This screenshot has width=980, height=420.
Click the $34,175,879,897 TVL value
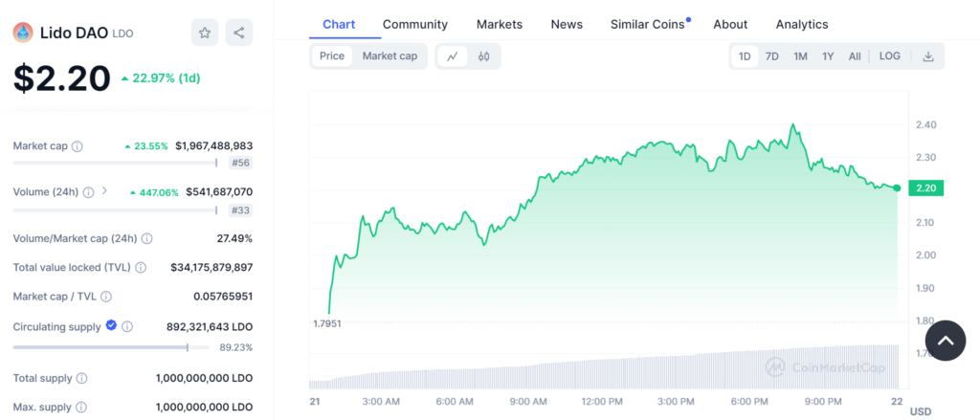coord(212,268)
